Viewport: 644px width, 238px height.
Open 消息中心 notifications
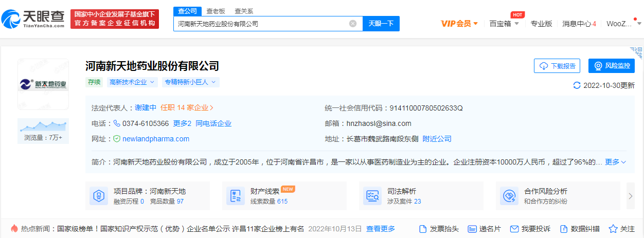point(579,24)
